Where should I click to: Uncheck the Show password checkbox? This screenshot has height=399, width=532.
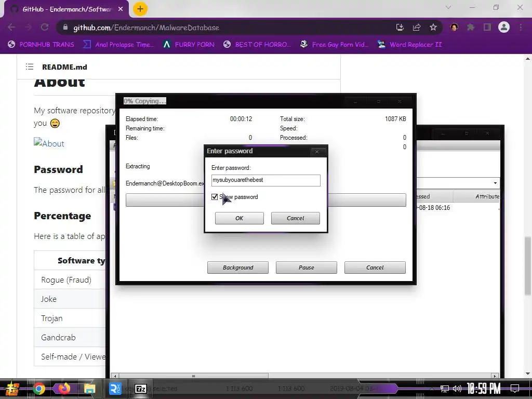(x=215, y=197)
